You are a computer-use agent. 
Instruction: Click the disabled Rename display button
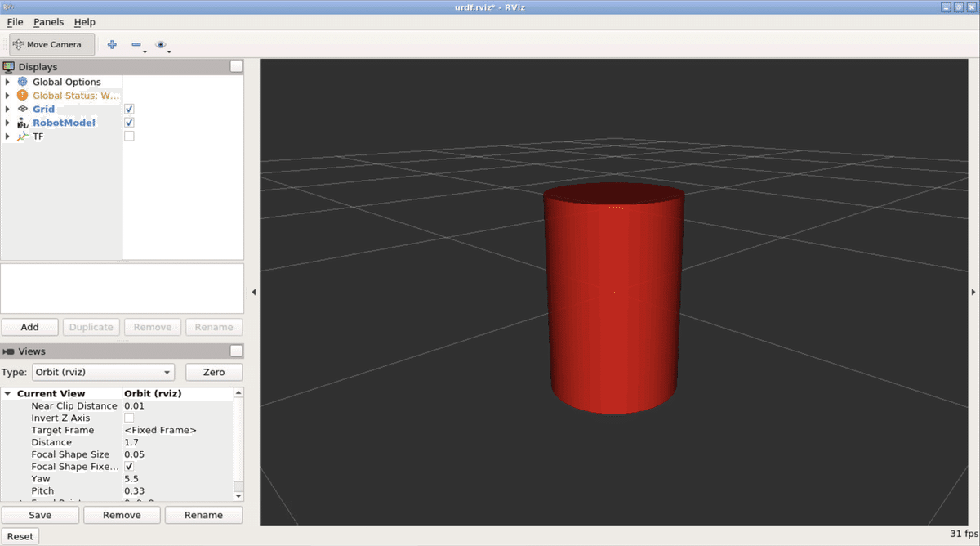tap(214, 327)
